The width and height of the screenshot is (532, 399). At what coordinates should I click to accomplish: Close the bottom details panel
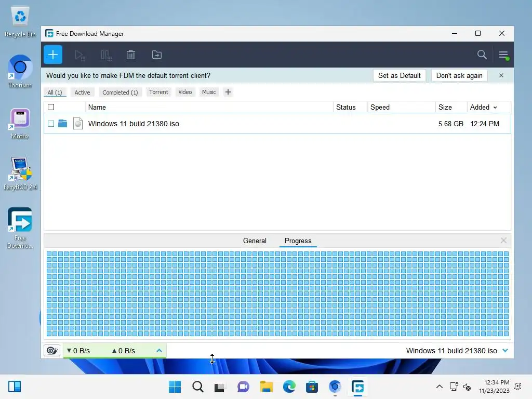pyautogui.click(x=503, y=240)
